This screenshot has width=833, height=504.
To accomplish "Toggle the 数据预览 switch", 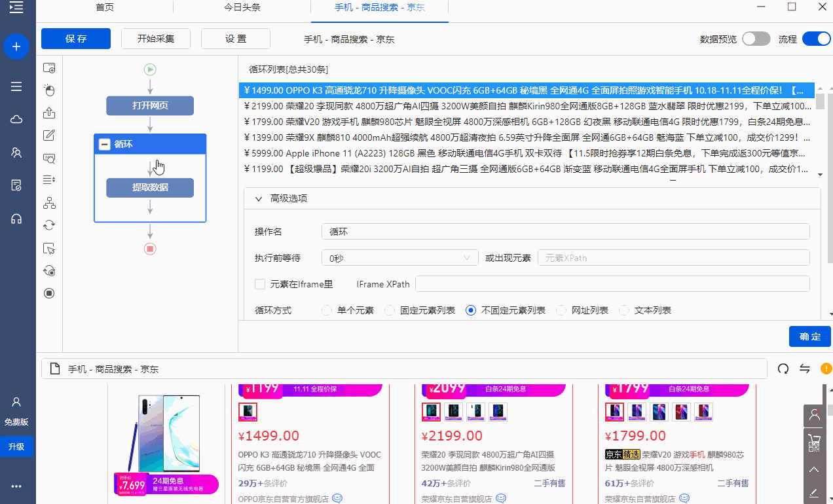I will pyautogui.click(x=756, y=39).
